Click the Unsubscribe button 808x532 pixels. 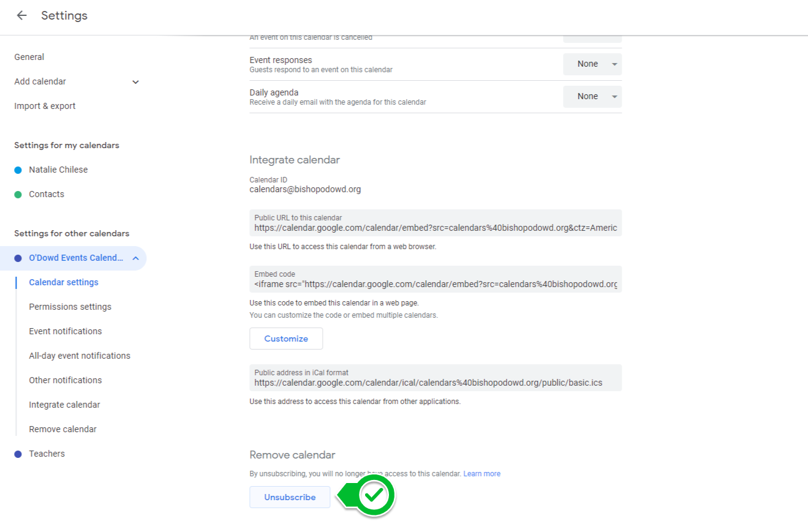[290, 497]
